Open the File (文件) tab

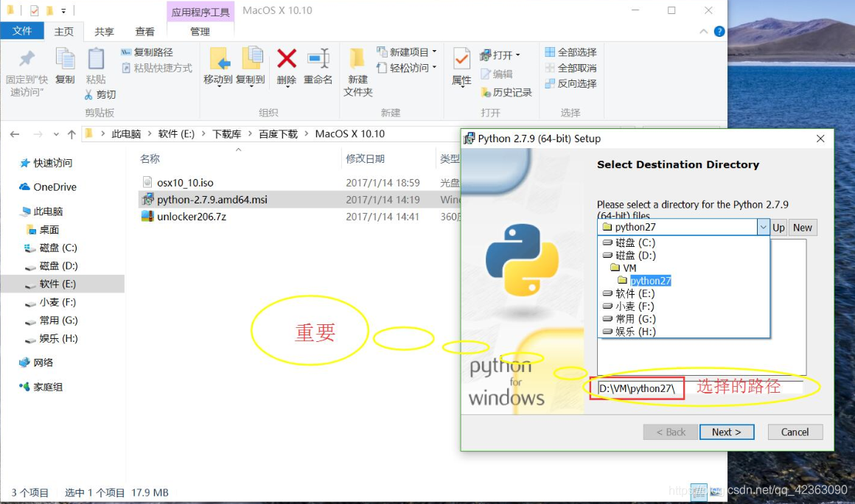coord(22,31)
